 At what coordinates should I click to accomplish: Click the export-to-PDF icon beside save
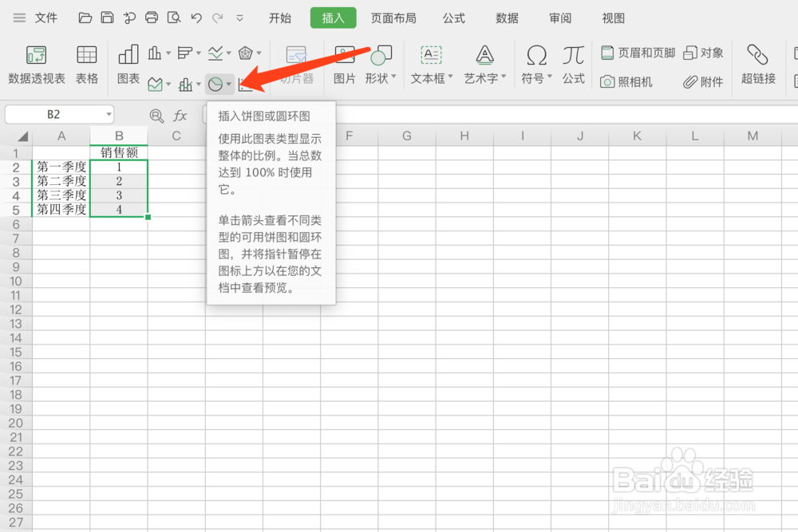[129, 18]
